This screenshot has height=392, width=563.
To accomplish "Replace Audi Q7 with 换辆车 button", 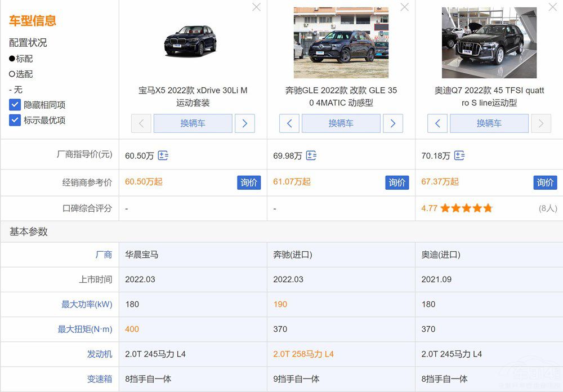I will point(489,123).
